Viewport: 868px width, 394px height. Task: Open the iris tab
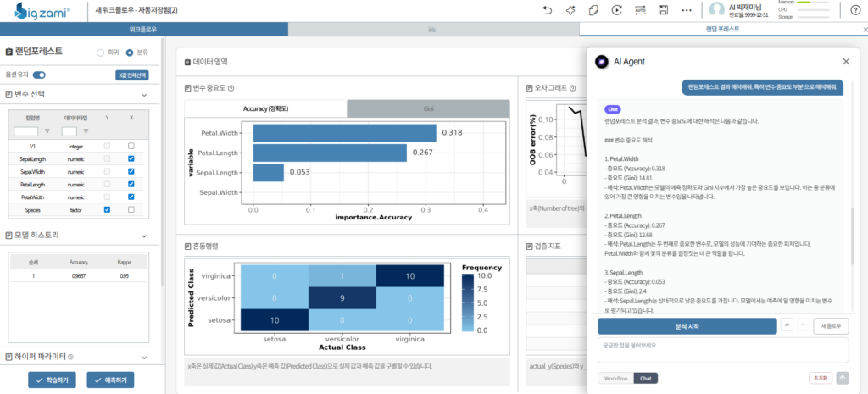433,29
